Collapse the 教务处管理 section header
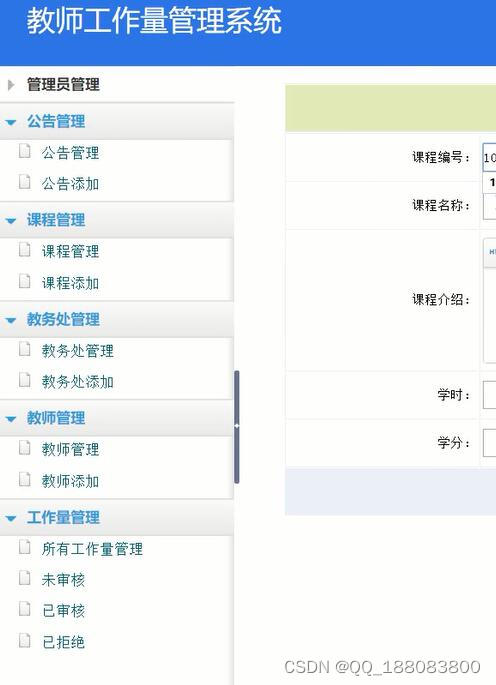Image resolution: width=496 pixels, height=685 pixels. 117,319
